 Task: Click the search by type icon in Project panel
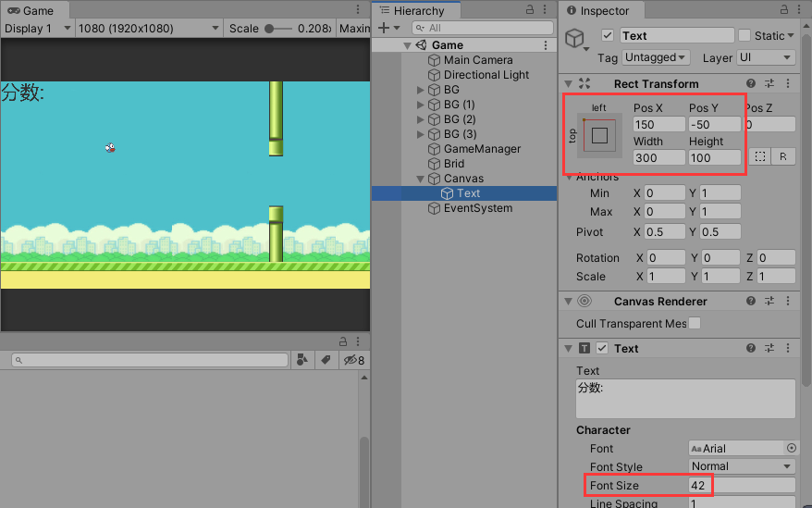click(301, 360)
